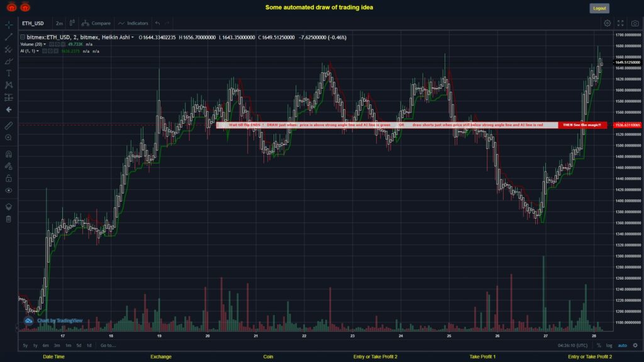Toggle auto scale mode
The image size is (644, 362).
(x=623, y=346)
